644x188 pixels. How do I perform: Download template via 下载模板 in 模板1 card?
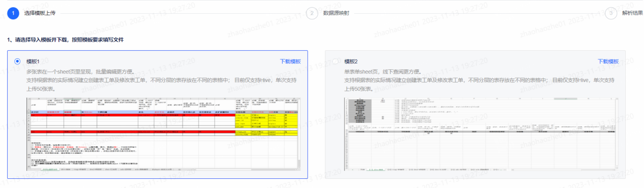coord(290,61)
